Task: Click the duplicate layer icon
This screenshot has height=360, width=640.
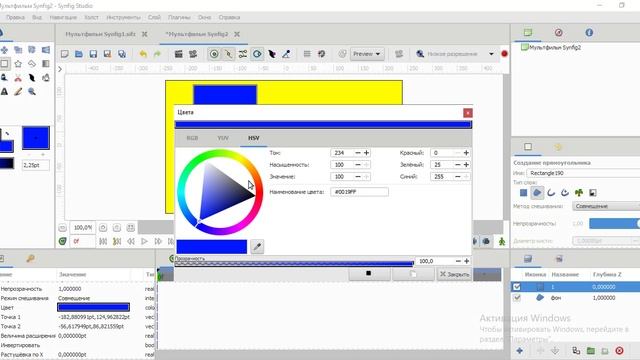Action: [576, 351]
